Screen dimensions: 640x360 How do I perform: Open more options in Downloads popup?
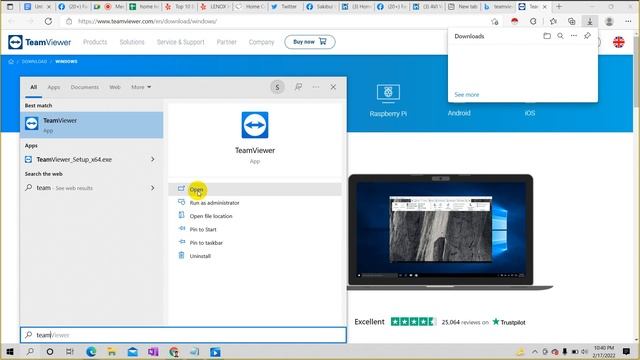click(573, 36)
